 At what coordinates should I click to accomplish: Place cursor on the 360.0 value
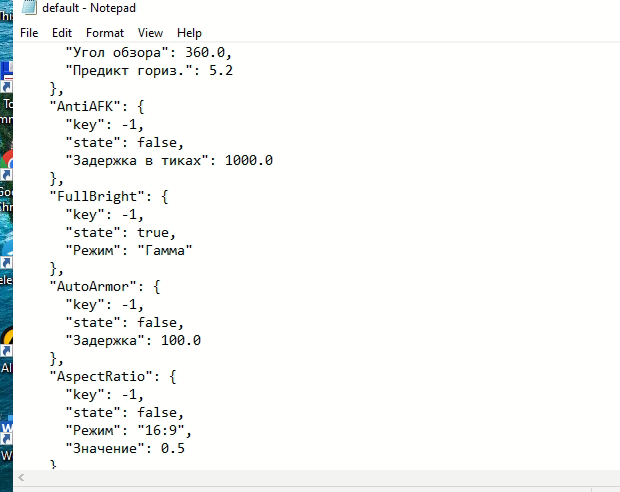(205, 52)
